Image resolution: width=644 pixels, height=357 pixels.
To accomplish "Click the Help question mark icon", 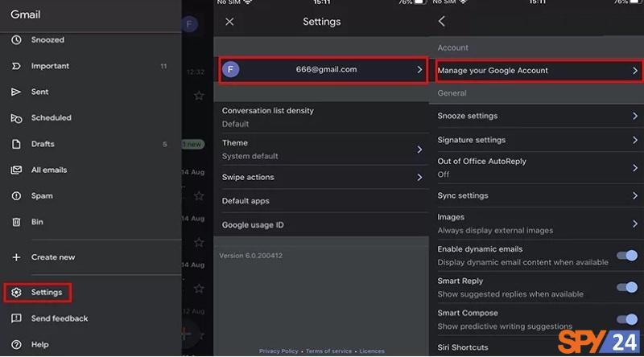I will pos(16,345).
